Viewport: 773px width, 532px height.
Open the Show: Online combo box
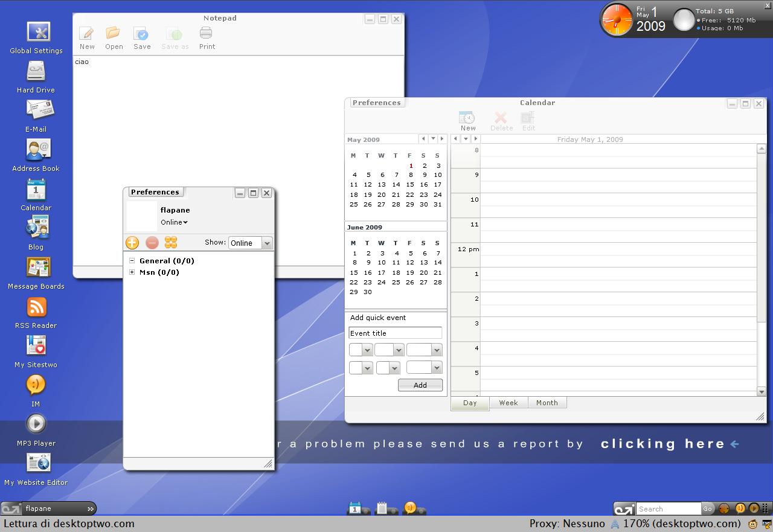(x=251, y=243)
